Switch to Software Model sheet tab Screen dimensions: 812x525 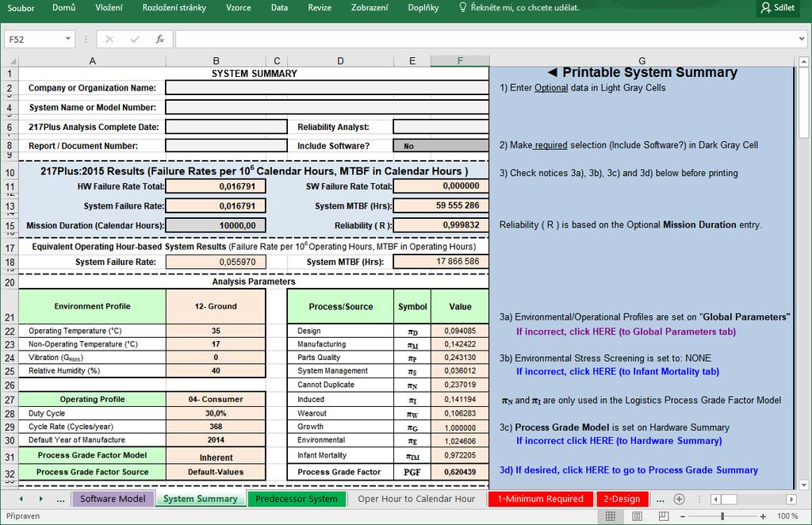pos(113,499)
